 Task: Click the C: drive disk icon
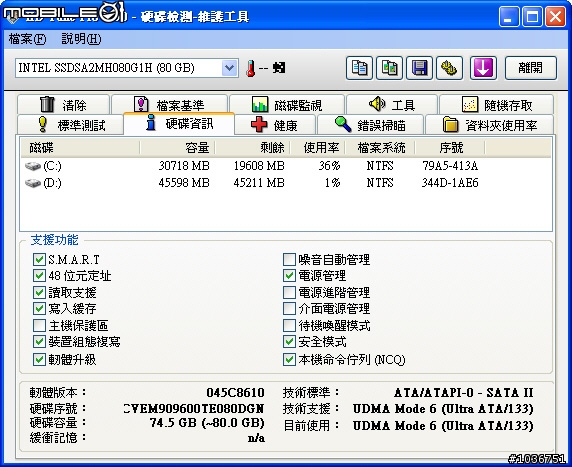click(x=32, y=166)
